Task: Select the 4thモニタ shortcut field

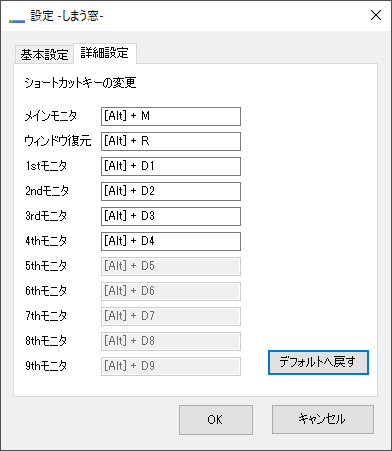Action: click(x=171, y=241)
